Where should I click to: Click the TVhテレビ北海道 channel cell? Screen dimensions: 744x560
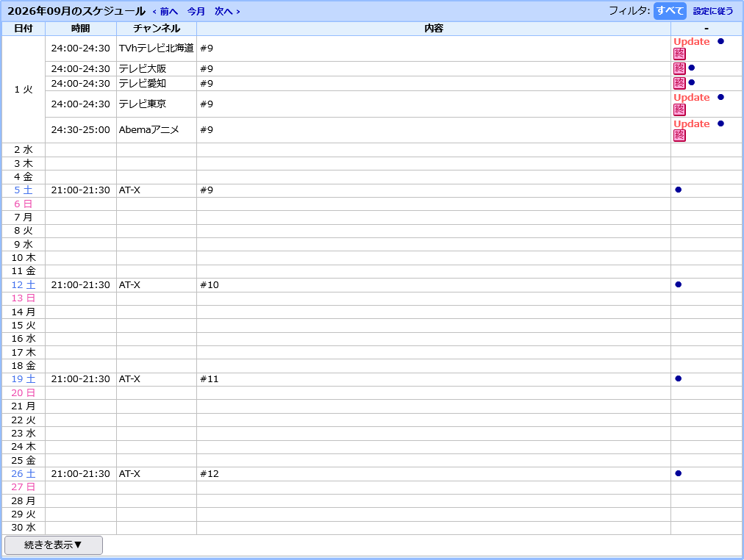pos(157,49)
